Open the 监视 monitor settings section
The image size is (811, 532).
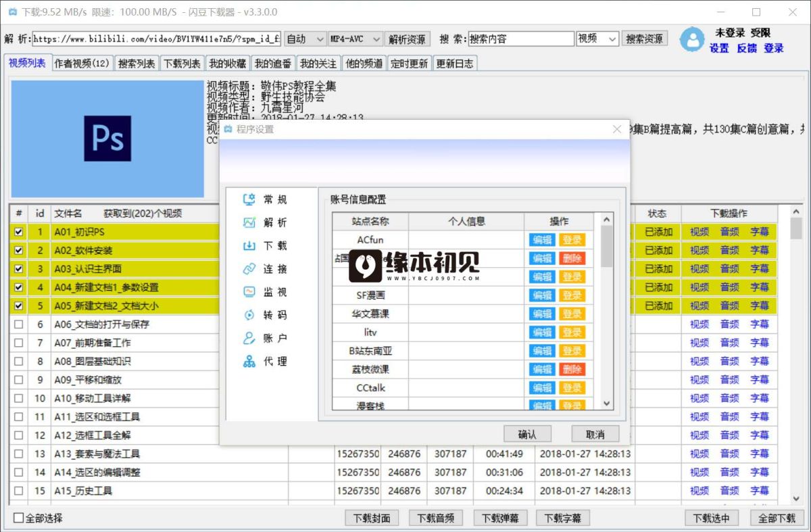tap(265, 292)
